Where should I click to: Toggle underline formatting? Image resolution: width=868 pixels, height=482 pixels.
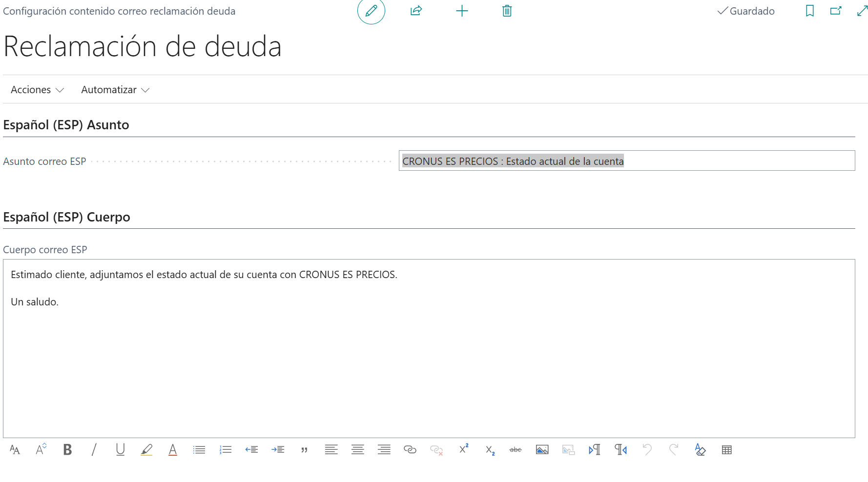tap(120, 450)
